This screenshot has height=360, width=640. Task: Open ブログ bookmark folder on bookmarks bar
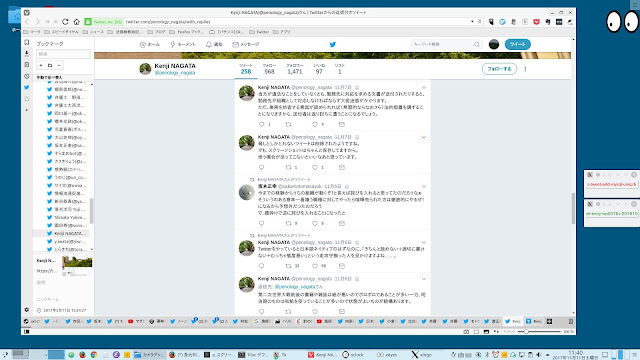(x=156, y=32)
